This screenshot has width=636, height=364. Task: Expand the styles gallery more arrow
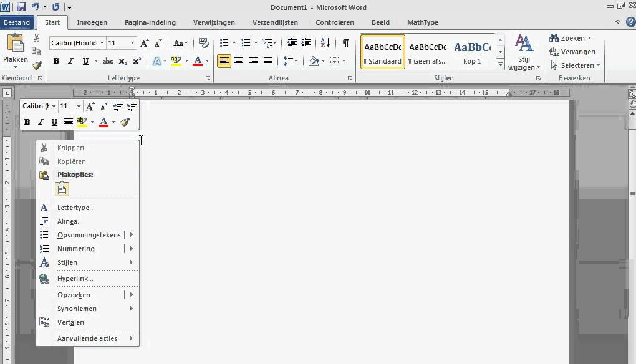[500, 64]
